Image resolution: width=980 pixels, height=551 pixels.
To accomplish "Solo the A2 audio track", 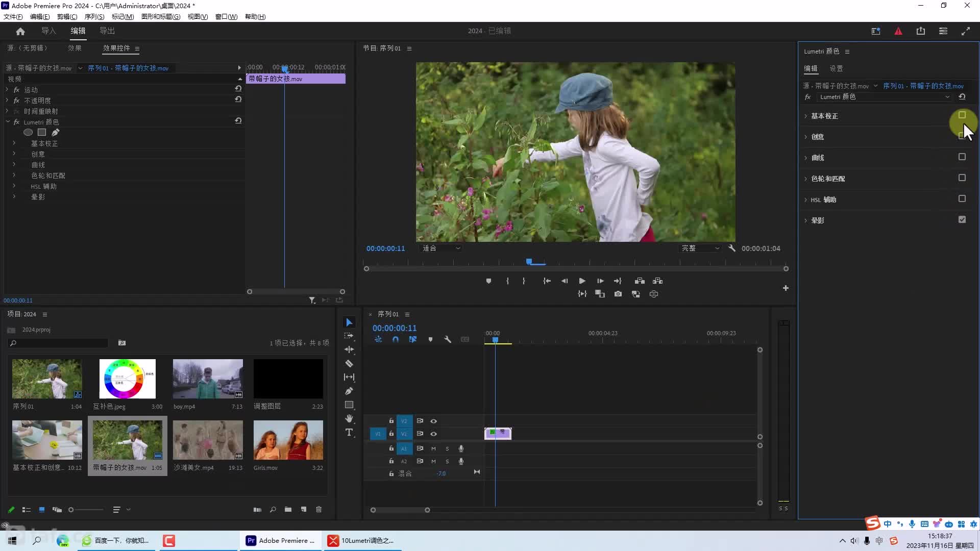I will 448,462.
